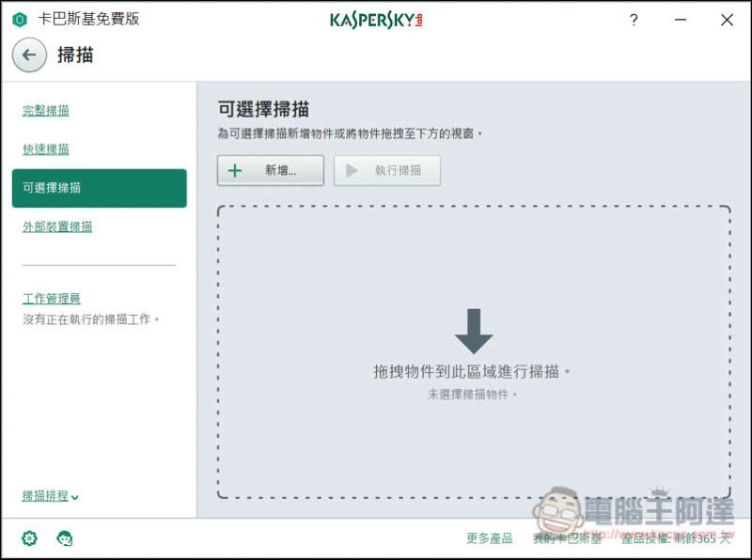The width and height of the screenshot is (752, 560).
Task: Click the 未選擇掃描物件 text
Action: [x=472, y=395]
